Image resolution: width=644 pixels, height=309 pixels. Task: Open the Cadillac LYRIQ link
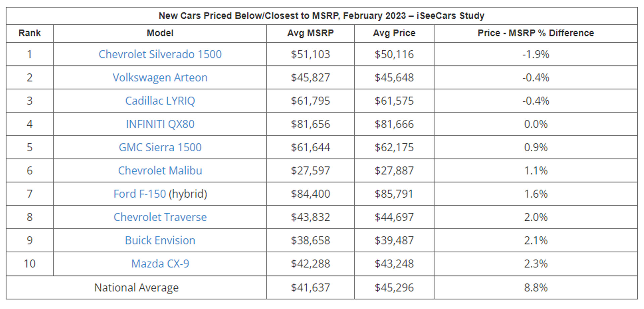click(x=160, y=101)
